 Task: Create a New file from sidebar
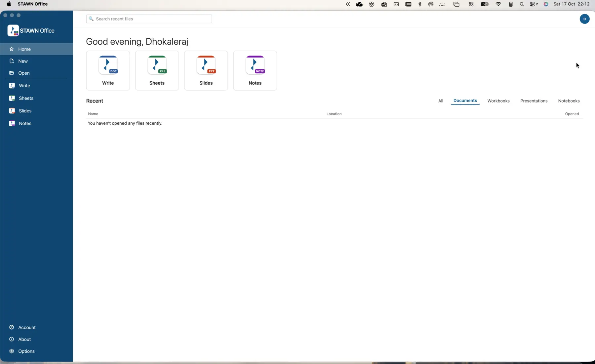36,61
